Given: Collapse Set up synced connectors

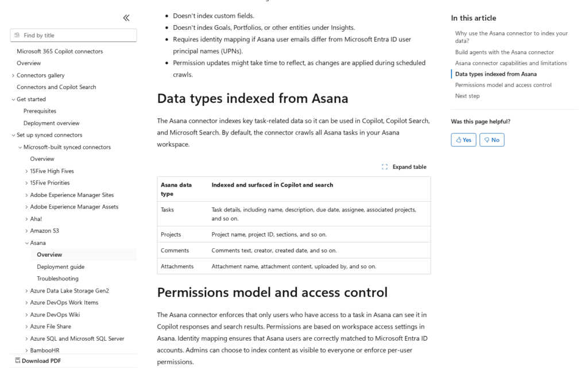Looking at the screenshot, I should pos(13,135).
